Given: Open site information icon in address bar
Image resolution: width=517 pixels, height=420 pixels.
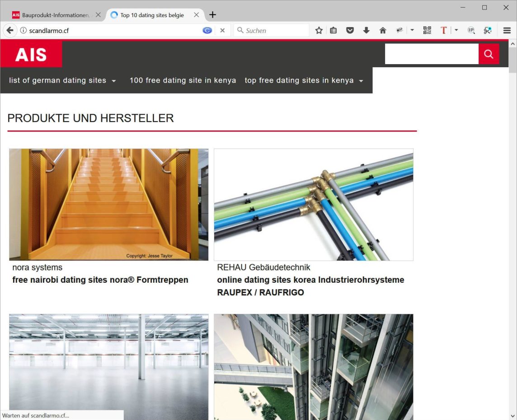Looking at the screenshot, I should [23, 30].
